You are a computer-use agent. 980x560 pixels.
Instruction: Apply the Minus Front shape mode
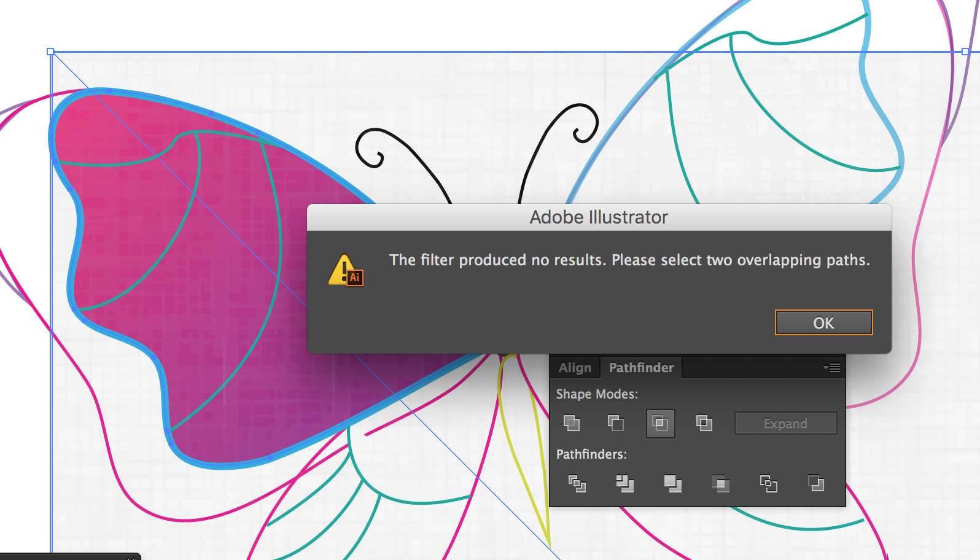(x=615, y=423)
